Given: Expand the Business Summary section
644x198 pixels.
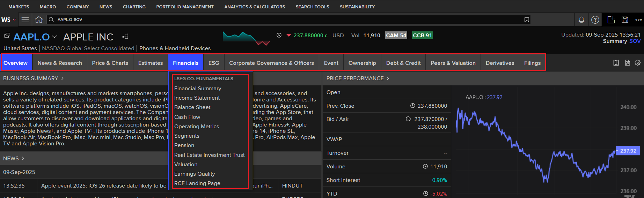Looking at the screenshot, I should point(33,78).
